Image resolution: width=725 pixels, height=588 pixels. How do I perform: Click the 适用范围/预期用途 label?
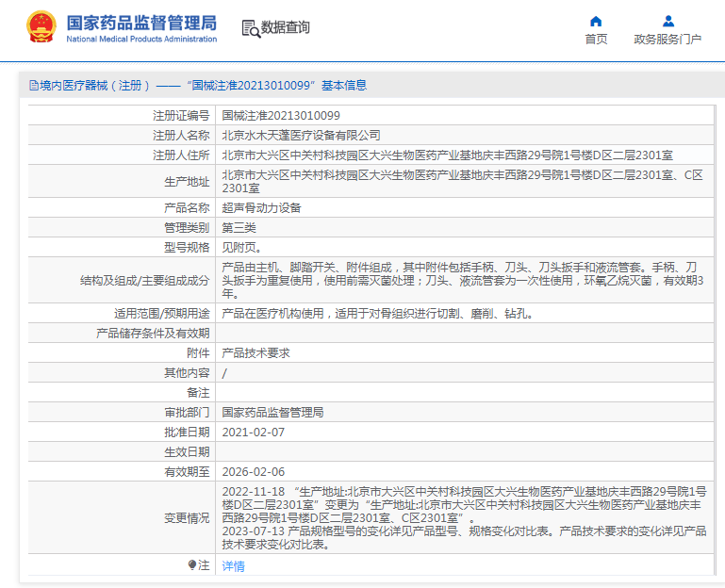pos(162,314)
